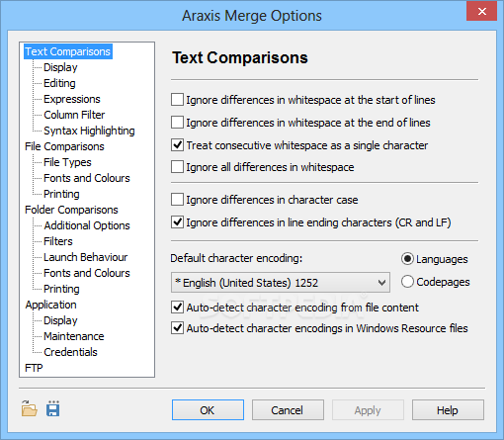504x440 pixels.
Task: Open Fonts and Colours under File Comparisons
Action: [x=87, y=178]
